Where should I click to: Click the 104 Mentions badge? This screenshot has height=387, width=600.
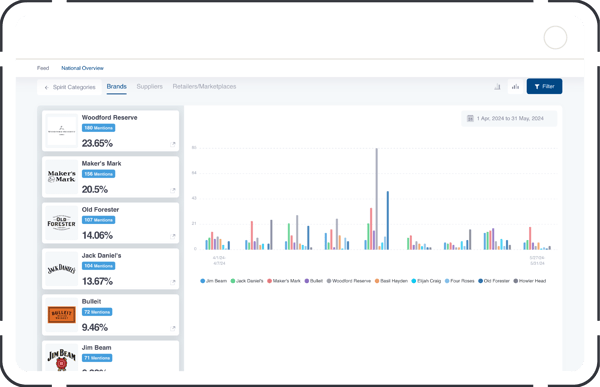point(98,266)
